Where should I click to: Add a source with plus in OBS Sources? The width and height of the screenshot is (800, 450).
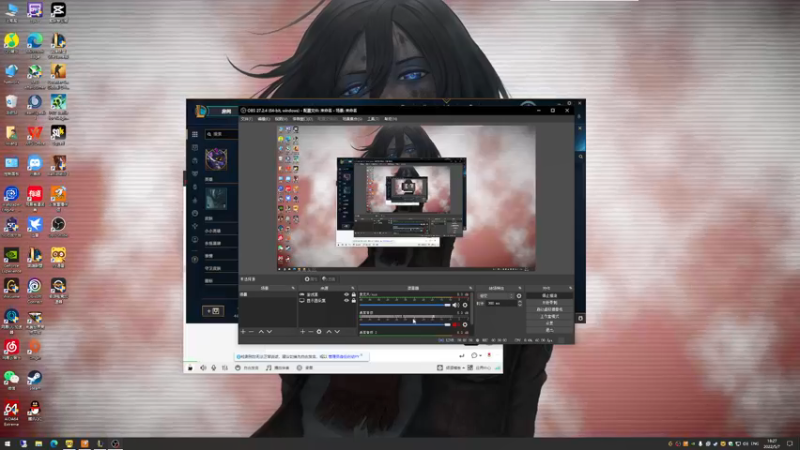pyautogui.click(x=303, y=332)
